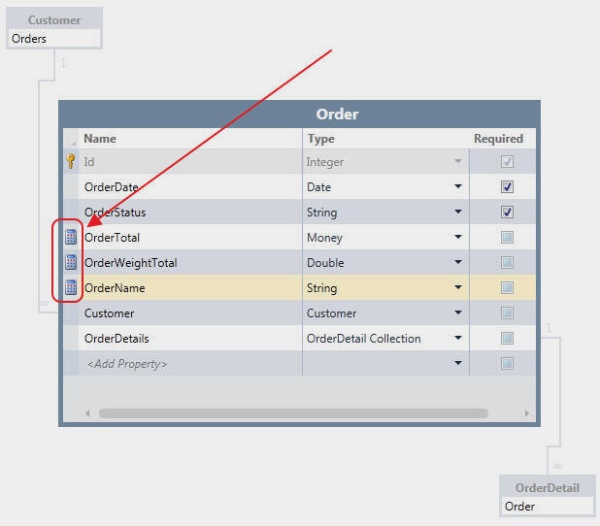Click the computed icon next to OrderTotal
The width and height of the screenshot is (600, 526).
point(71,237)
